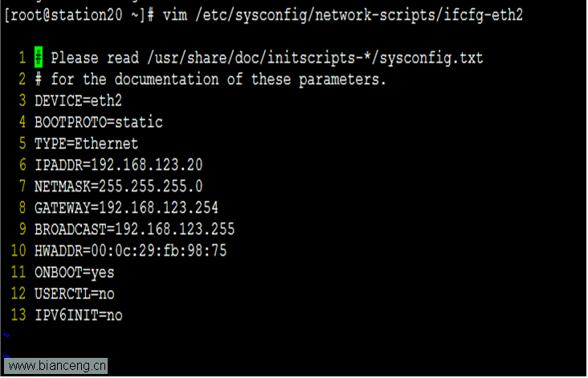Place cursor on DEVICE=eth2 line

click(79, 101)
